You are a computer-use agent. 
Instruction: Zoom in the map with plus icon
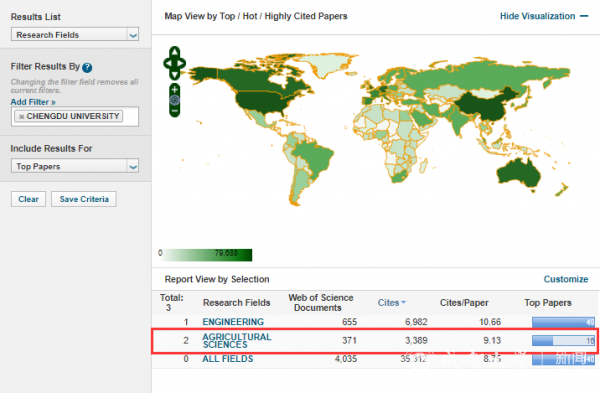click(x=174, y=90)
